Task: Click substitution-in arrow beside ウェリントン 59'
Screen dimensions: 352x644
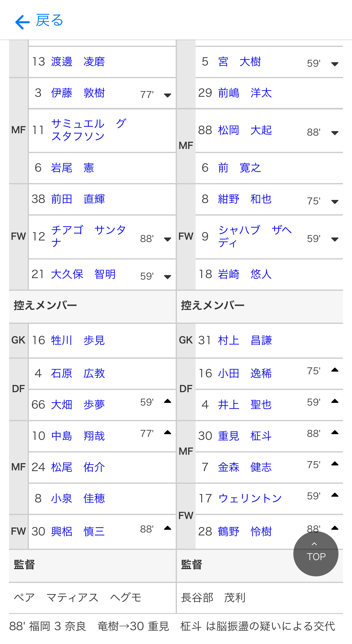Action: pos(335,495)
